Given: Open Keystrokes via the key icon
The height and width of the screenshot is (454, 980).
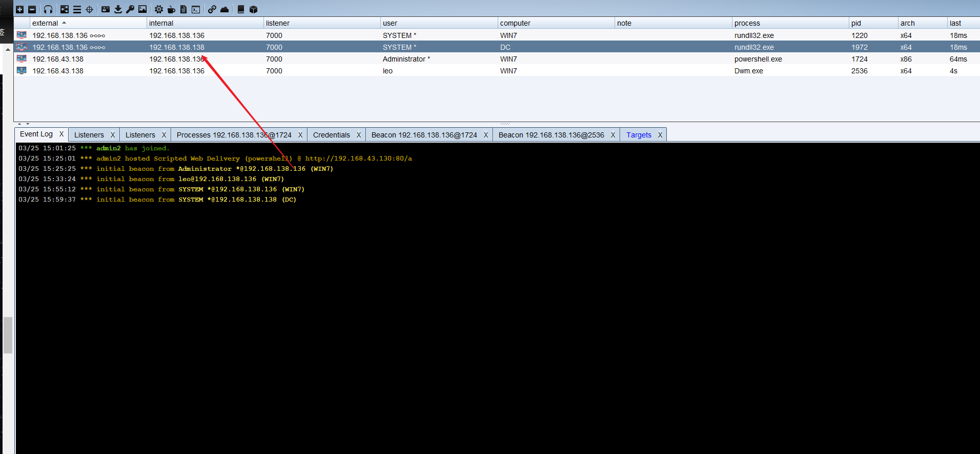Looking at the screenshot, I should pyautogui.click(x=130, y=9).
